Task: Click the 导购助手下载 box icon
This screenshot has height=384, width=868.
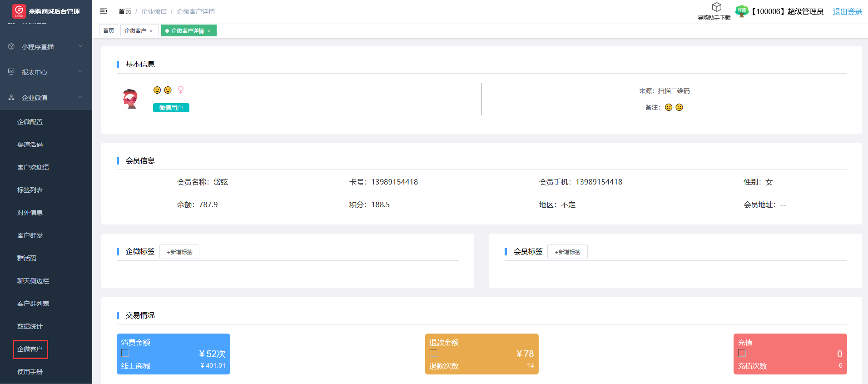Action: pyautogui.click(x=716, y=7)
